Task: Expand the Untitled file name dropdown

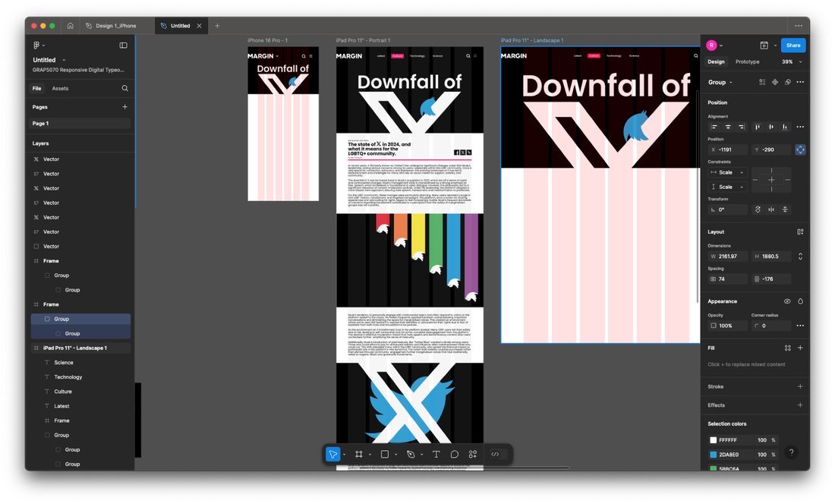Action: [x=64, y=60]
